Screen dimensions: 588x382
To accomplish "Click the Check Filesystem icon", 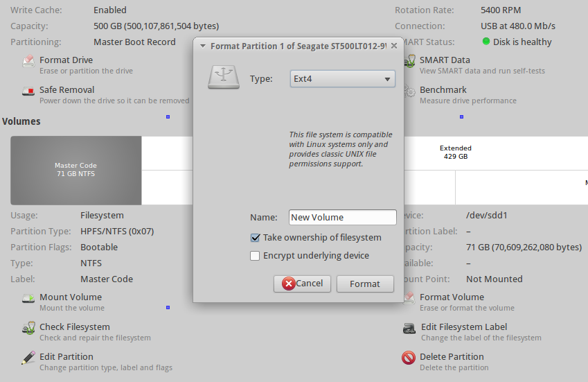I will pyautogui.click(x=28, y=329).
